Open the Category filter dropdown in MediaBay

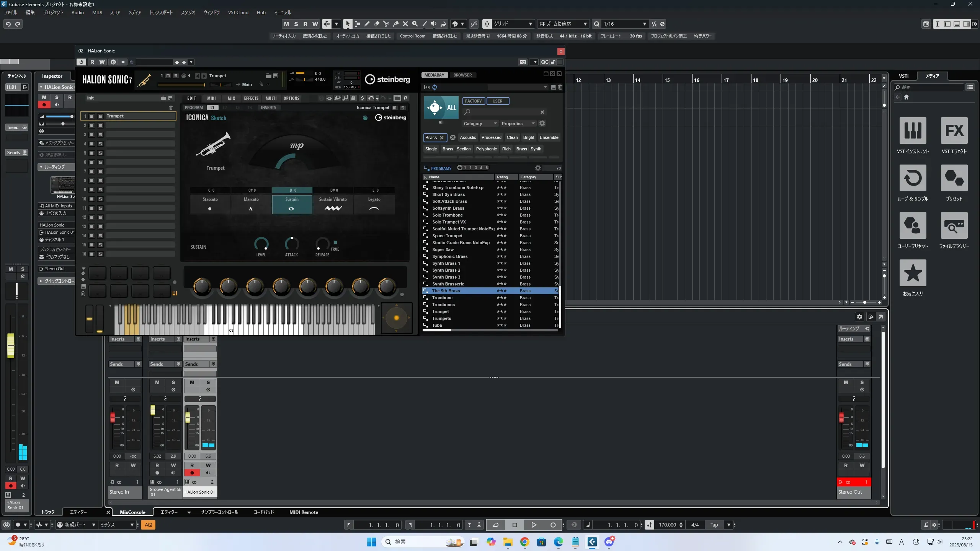(x=480, y=124)
